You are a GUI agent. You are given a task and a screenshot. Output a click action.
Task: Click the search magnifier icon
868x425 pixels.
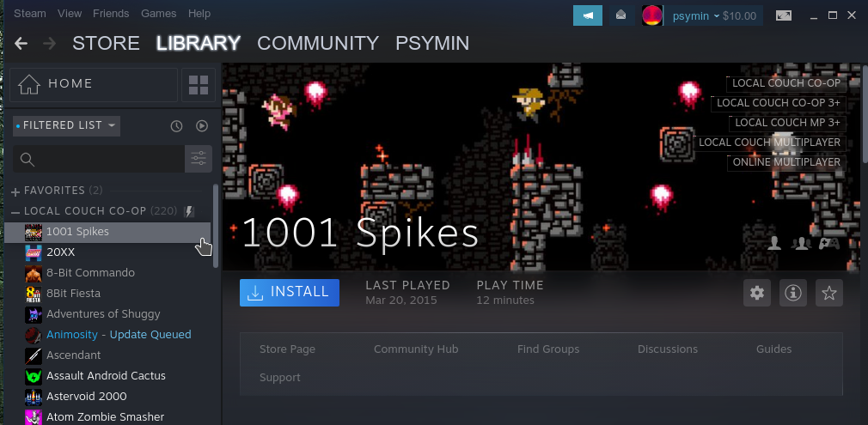(x=28, y=160)
